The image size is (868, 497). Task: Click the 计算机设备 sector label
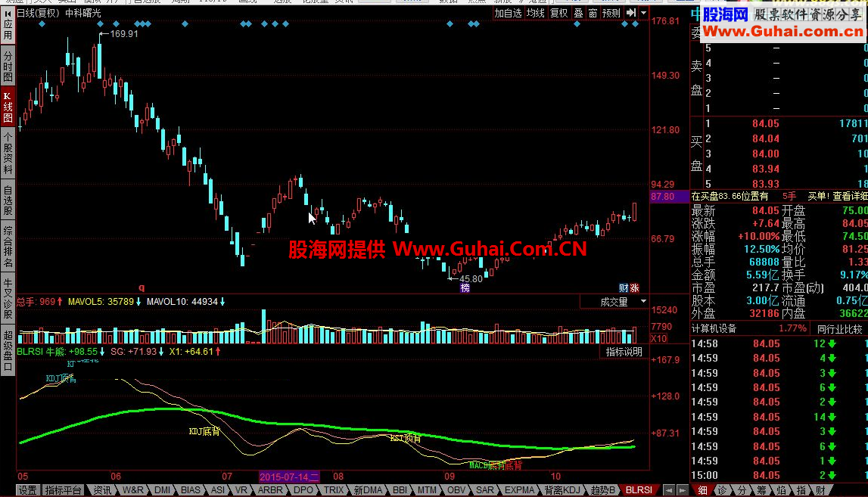[x=714, y=329]
